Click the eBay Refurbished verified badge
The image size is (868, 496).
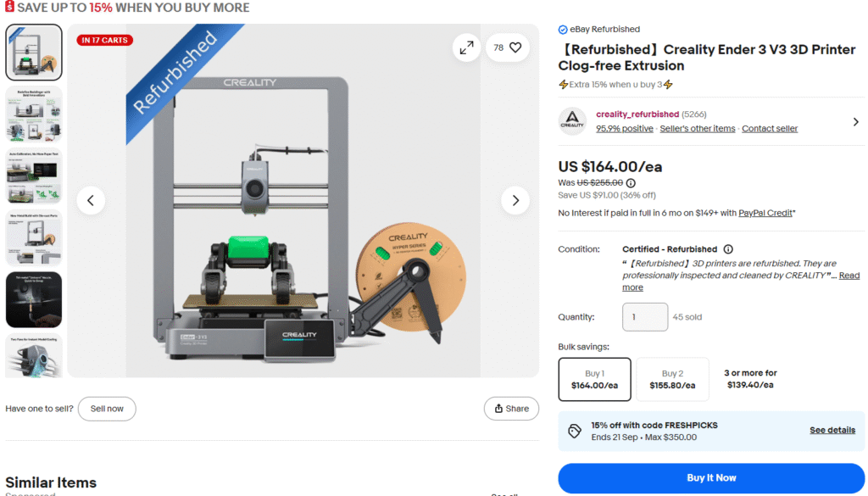(x=563, y=30)
